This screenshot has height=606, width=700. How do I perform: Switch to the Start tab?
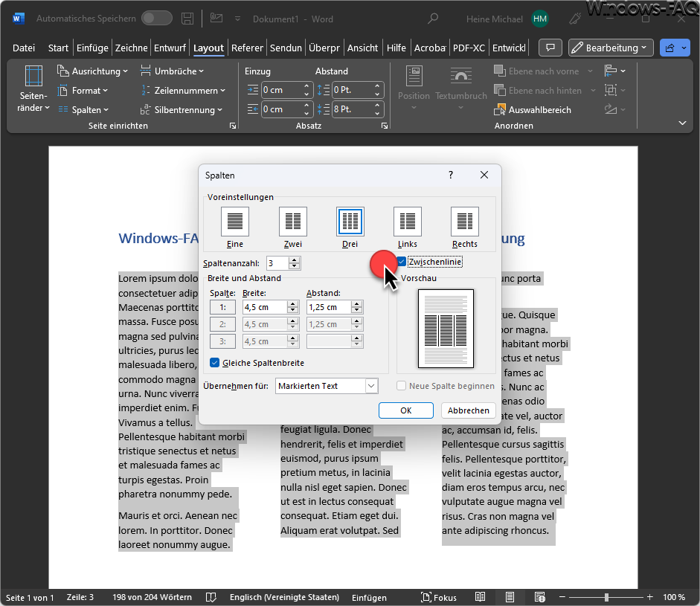[58, 48]
